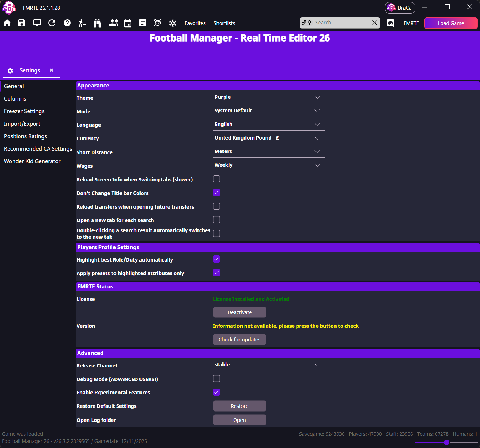Open the Language dropdown set to English

269,124
